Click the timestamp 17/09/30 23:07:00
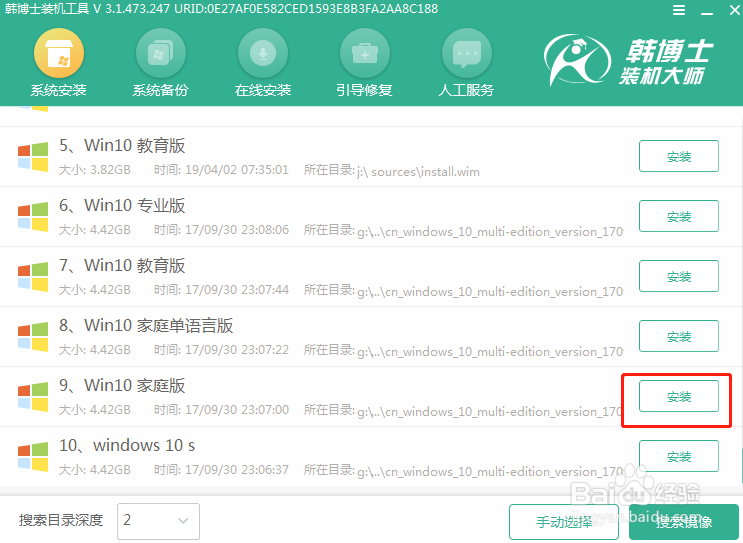The height and width of the screenshot is (543, 743). pos(236,410)
